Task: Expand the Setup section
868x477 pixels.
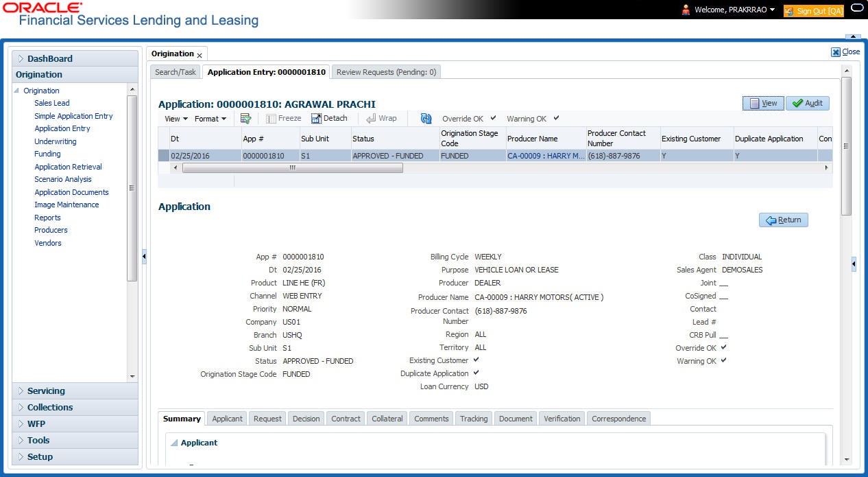Action: tap(75, 456)
